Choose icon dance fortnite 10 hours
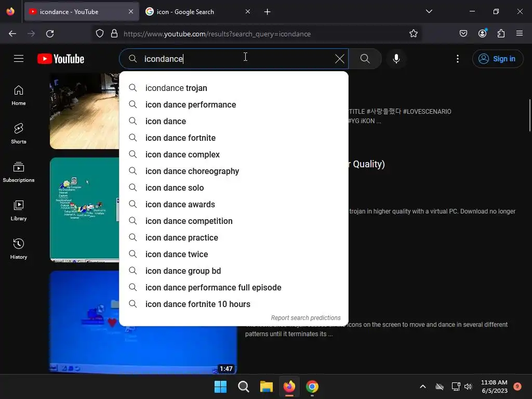532x399 pixels. pyautogui.click(x=234, y=304)
